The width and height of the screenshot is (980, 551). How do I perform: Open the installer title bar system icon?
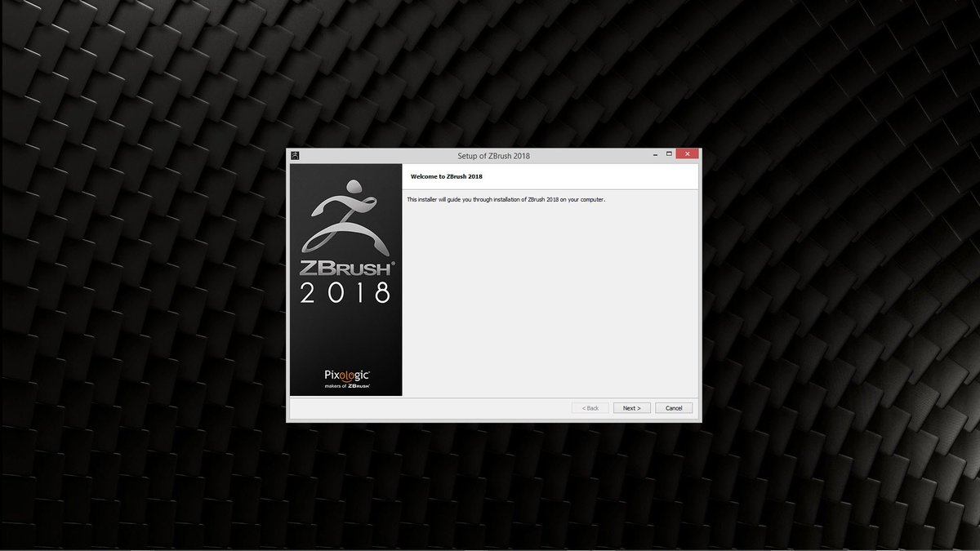coord(295,155)
